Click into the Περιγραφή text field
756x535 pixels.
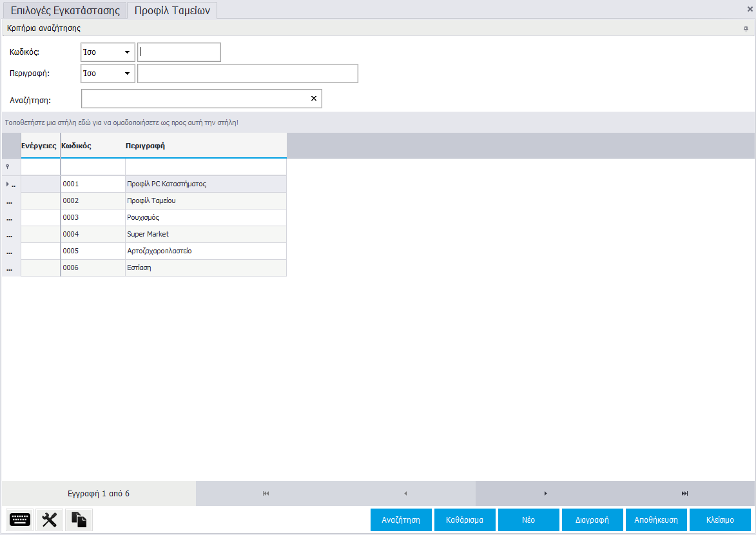(247, 73)
